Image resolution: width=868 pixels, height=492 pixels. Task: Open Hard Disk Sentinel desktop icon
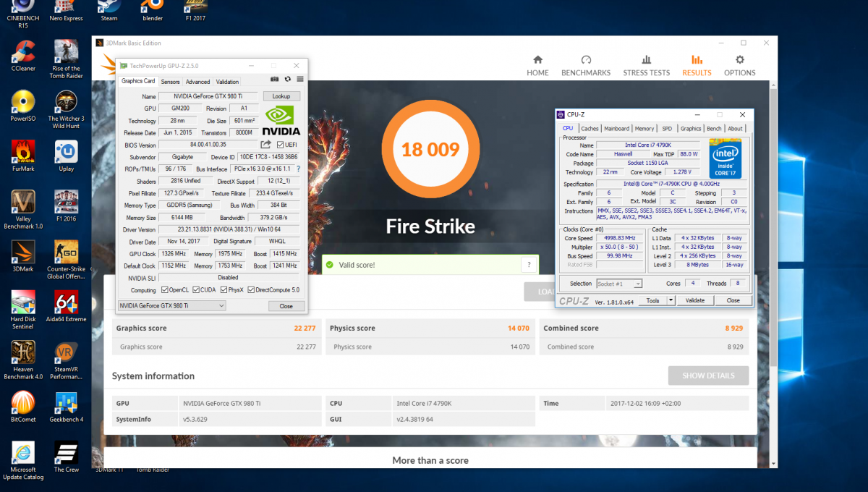point(23,310)
